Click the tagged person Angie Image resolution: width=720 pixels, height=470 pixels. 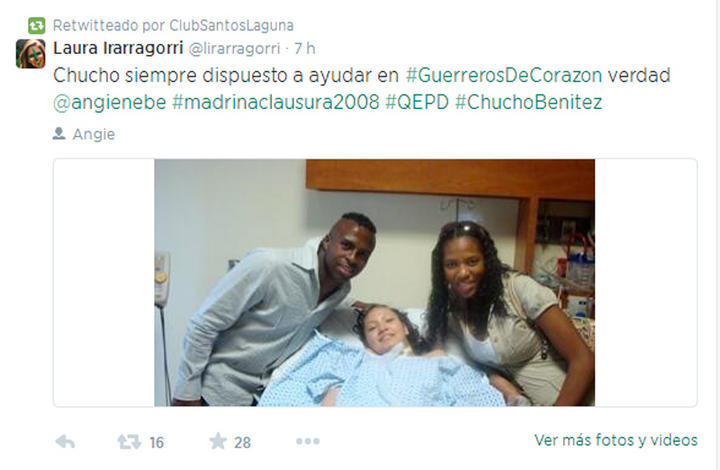click(x=94, y=134)
